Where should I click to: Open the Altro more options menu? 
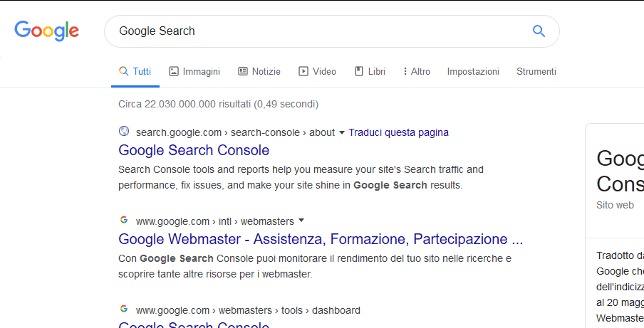[417, 71]
